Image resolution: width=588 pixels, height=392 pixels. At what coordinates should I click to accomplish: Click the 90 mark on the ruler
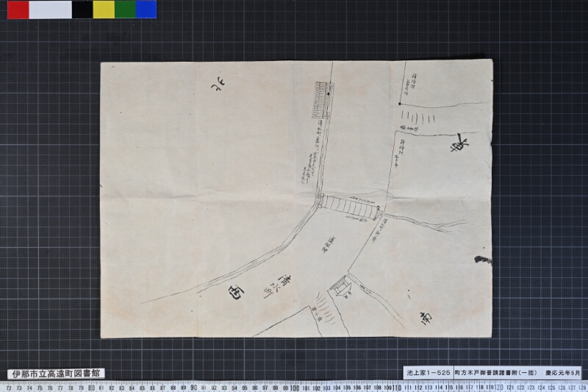pyautogui.click(x=193, y=388)
